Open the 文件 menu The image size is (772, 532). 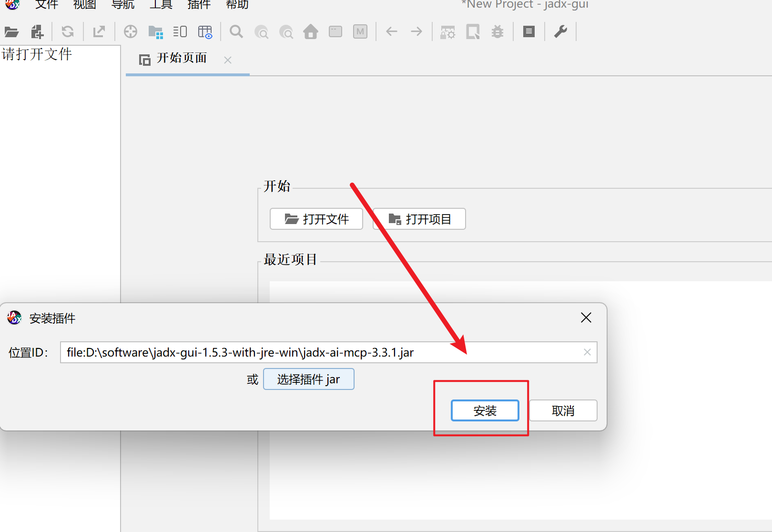coord(47,5)
